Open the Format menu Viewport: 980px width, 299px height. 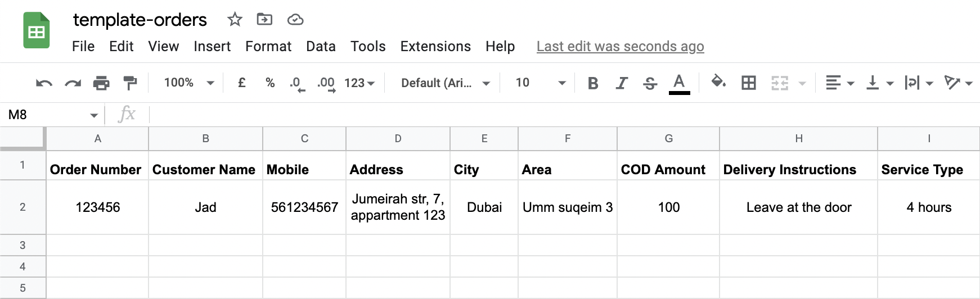click(x=268, y=46)
